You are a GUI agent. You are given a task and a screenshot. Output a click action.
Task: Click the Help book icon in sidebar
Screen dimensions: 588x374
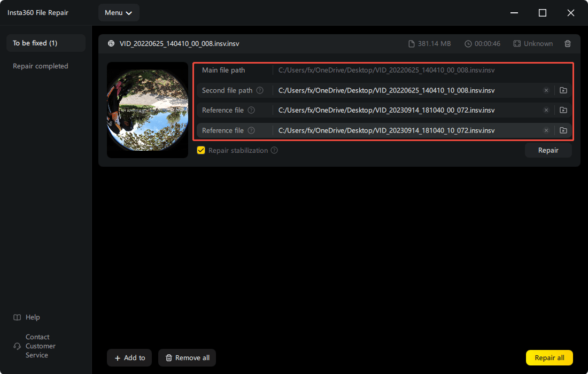(x=17, y=317)
